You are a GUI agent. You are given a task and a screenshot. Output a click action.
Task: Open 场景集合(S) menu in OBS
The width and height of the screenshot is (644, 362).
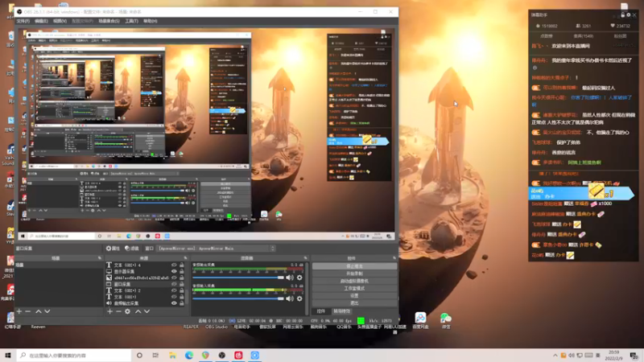(x=109, y=21)
